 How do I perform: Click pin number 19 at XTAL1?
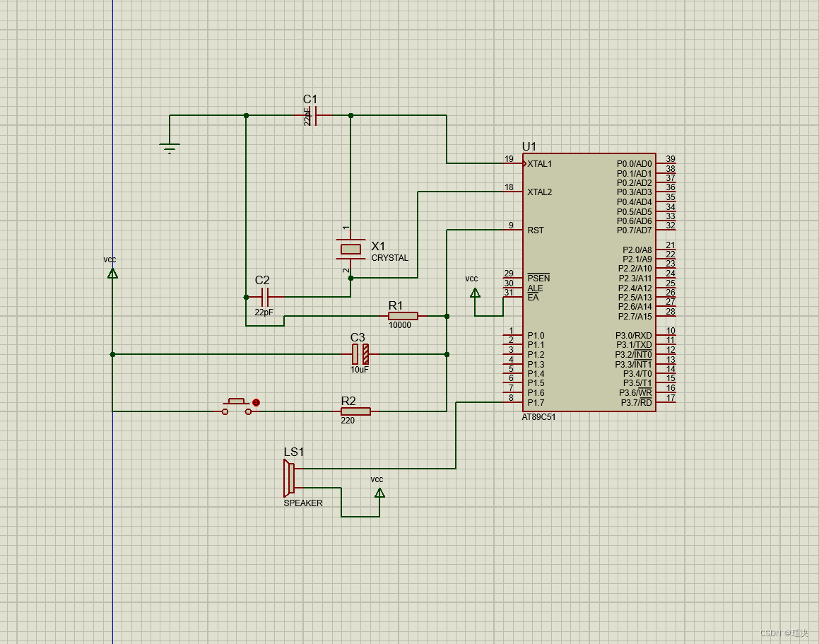tap(509, 159)
